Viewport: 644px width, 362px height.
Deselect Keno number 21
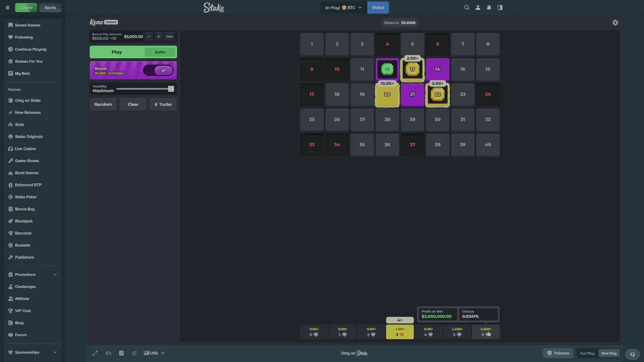413,95
